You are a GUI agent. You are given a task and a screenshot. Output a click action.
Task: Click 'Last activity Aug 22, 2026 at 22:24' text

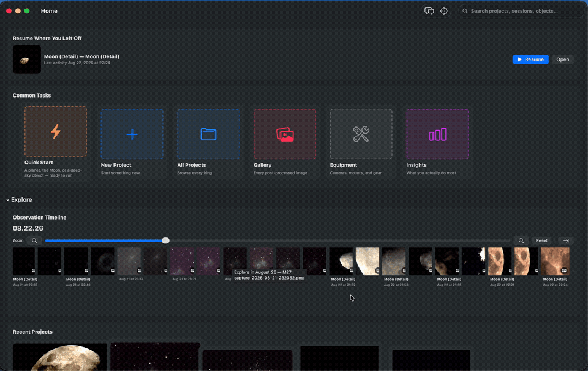pyautogui.click(x=77, y=63)
